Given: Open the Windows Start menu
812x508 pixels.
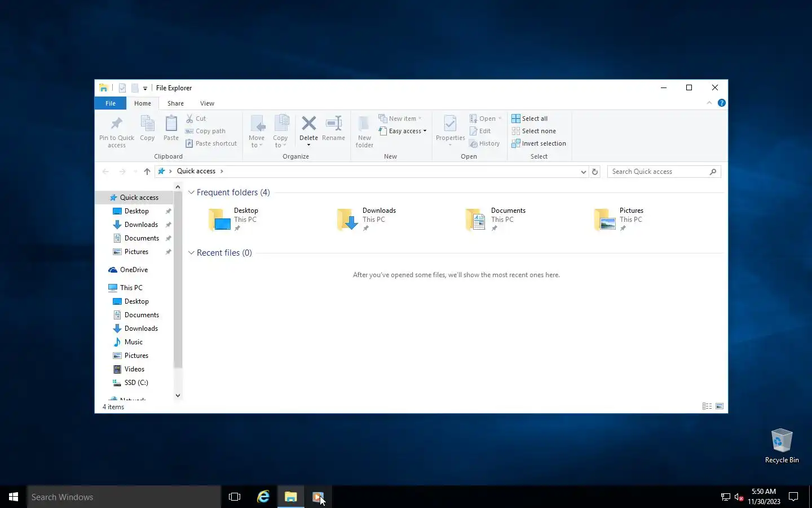Looking at the screenshot, I should (14, 497).
